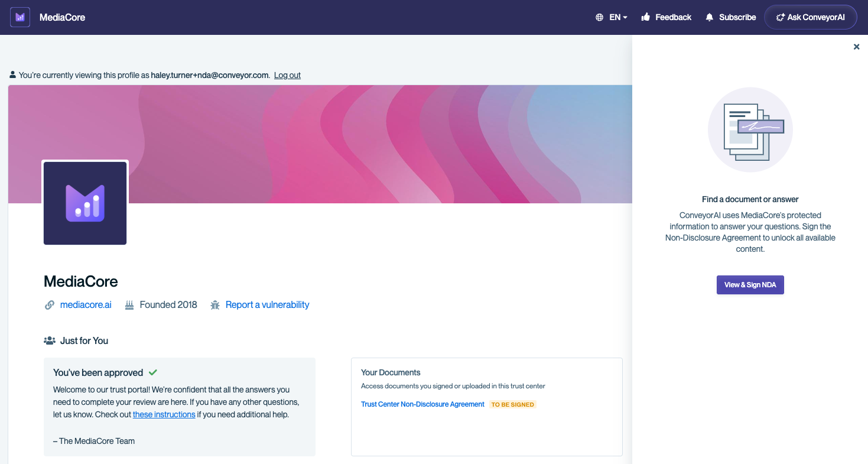Click the MediaCore logo icon in header
868x464 pixels.
click(20, 17)
